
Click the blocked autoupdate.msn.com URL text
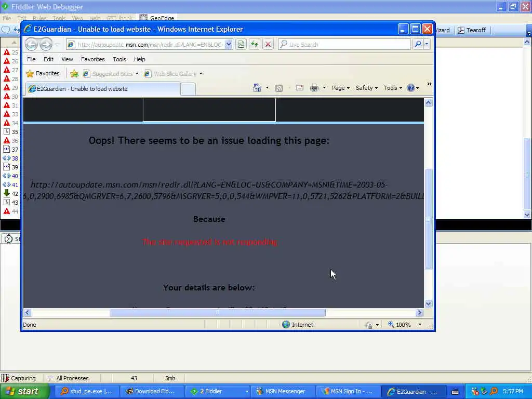point(224,190)
